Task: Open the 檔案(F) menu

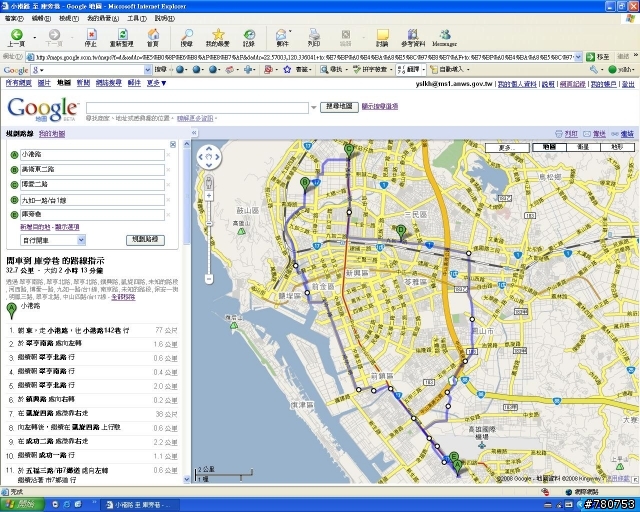Action: click(14, 18)
